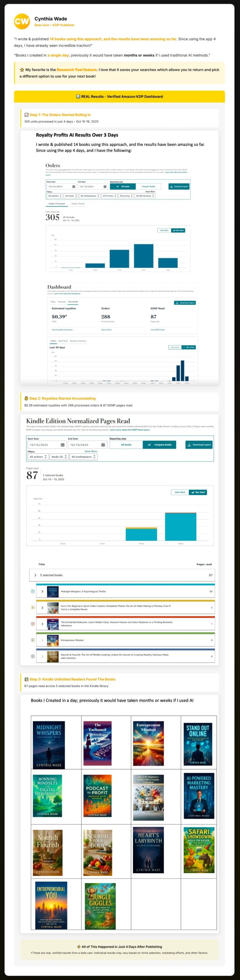The height and width of the screenshot is (980, 240).
Task: Click the numbered circle 1 beside Midnight Whispers
Action: (33, 591)
